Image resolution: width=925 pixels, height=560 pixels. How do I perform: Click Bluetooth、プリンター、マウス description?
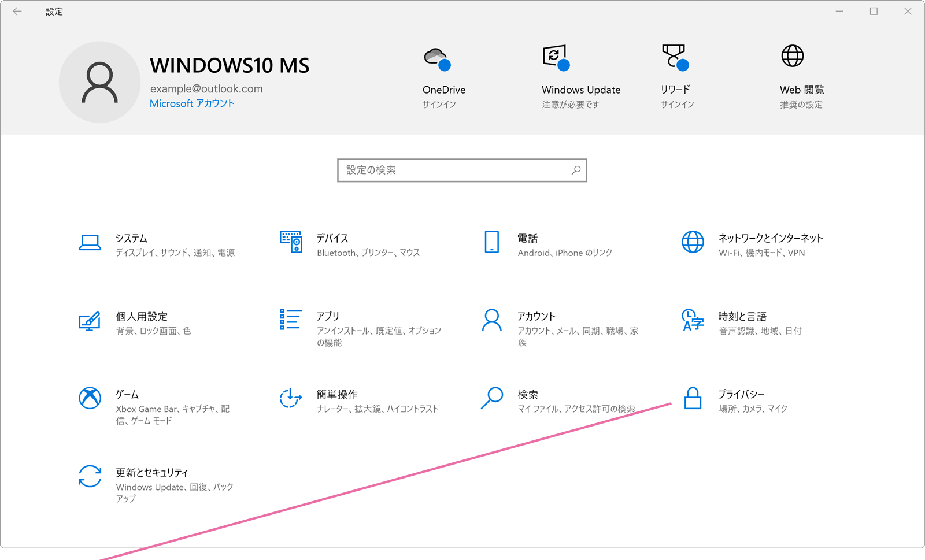click(x=368, y=253)
